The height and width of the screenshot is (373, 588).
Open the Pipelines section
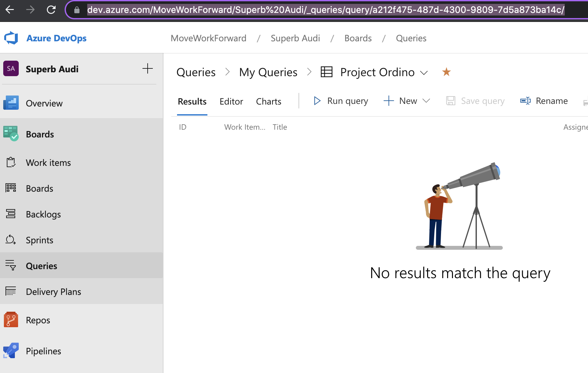pos(43,351)
